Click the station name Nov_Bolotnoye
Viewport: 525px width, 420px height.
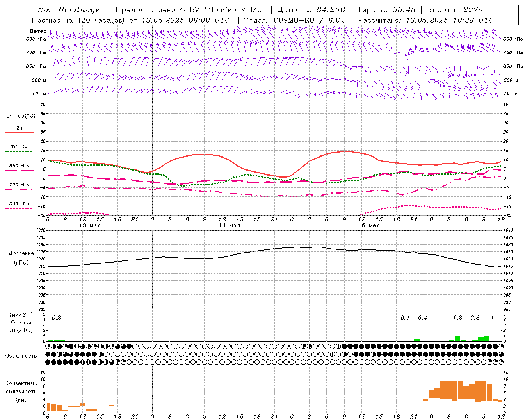68,10
